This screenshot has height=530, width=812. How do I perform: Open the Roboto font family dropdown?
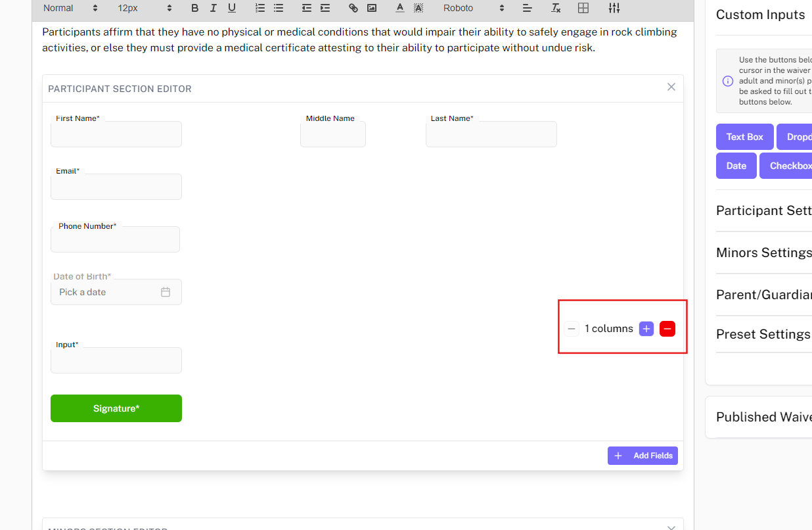[474, 8]
